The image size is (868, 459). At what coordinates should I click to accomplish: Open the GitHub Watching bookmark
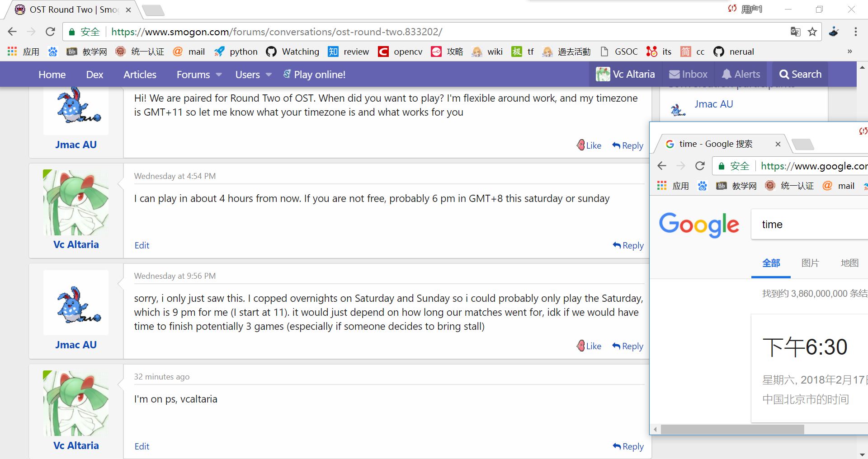[x=292, y=52]
